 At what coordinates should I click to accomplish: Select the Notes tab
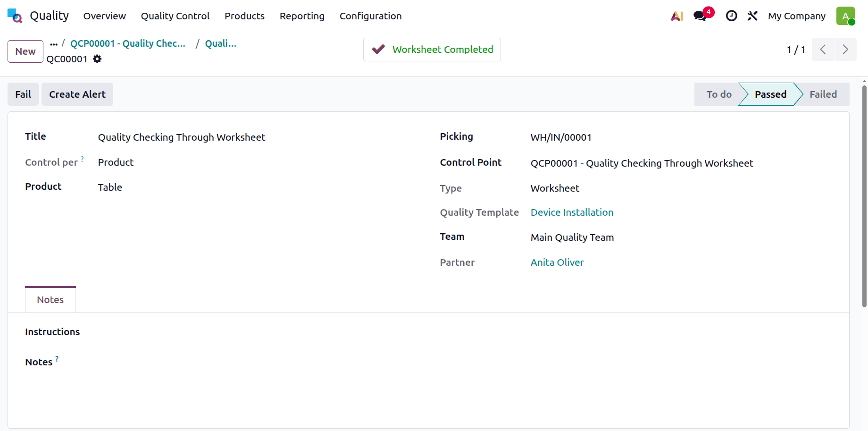tap(50, 300)
